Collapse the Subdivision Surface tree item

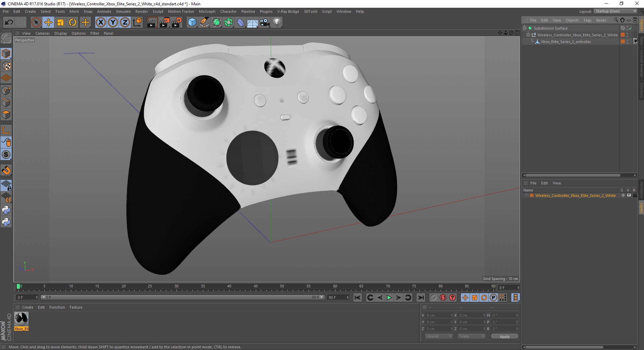(524, 28)
